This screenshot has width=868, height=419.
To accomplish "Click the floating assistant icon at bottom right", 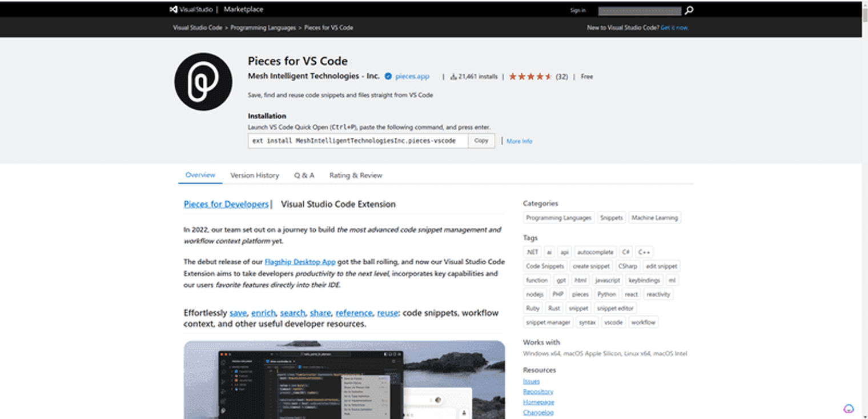I will pos(849,408).
